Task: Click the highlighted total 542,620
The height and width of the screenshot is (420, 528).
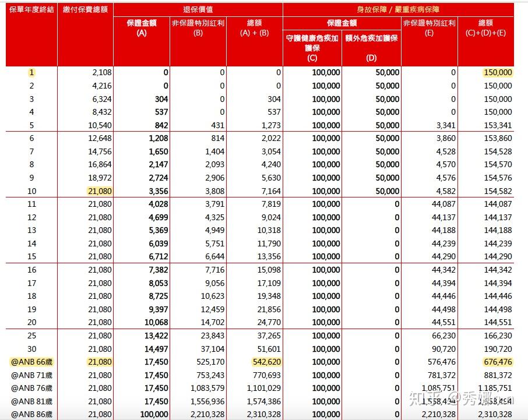Action: coord(267,362)
